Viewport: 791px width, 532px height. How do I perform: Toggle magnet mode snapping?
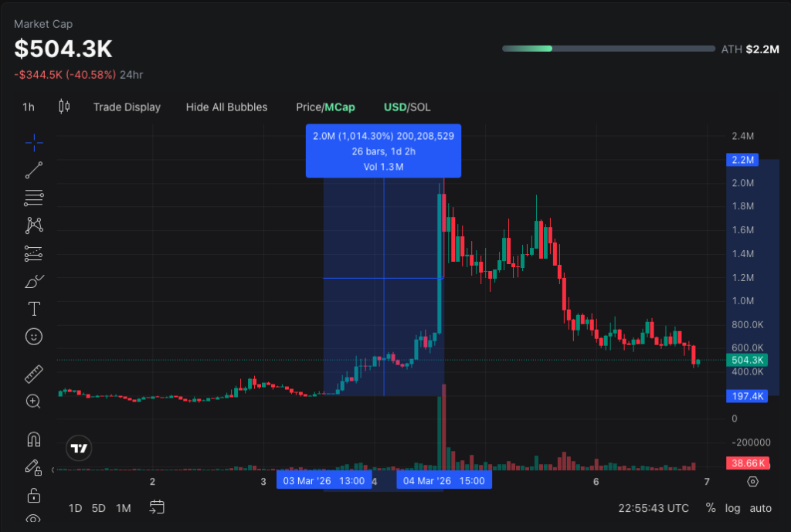[34, 439]
